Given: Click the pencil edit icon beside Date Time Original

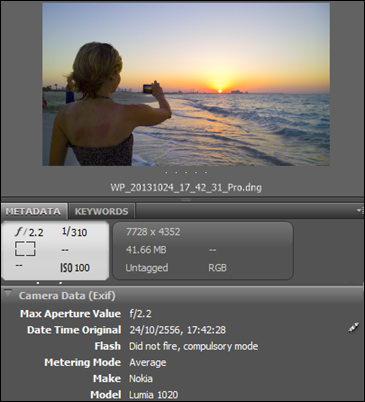Looking at the screenshot, I should coord(353,328).
